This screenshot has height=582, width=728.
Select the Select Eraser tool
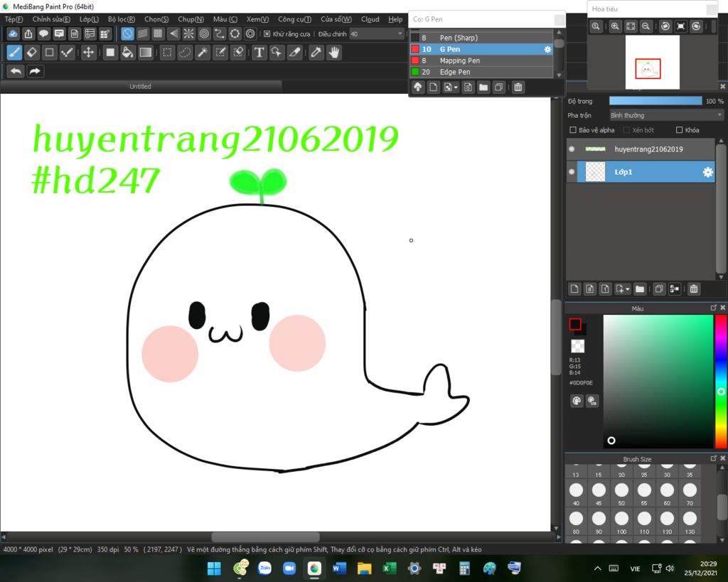click(238, 53)
